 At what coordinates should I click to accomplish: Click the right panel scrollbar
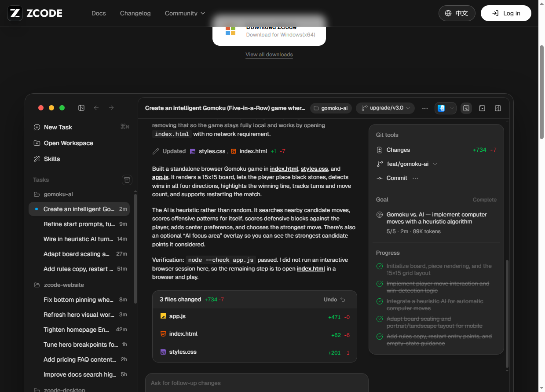click(x=507, y=313)
